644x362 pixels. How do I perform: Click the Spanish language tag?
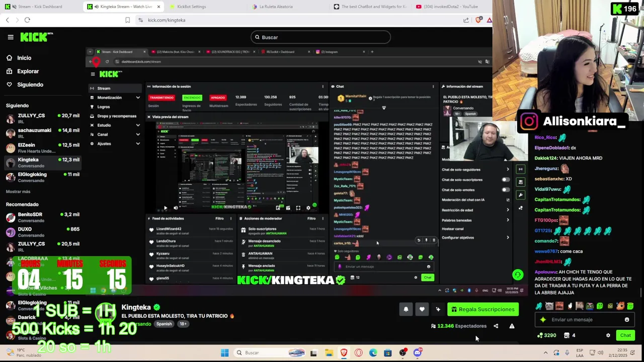click(164, 324)
